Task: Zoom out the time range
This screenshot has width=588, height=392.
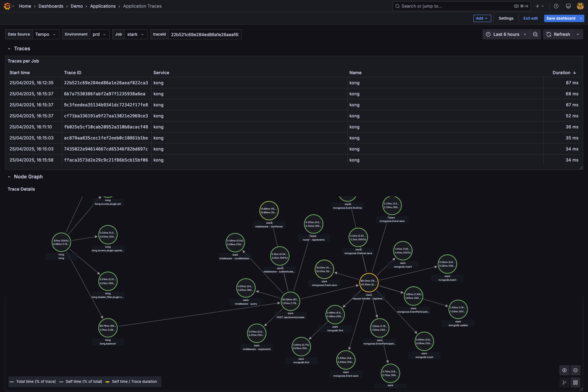Action: pos(535,34)
